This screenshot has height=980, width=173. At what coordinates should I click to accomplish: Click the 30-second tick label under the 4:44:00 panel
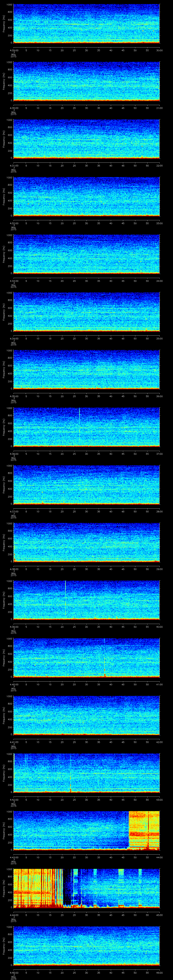tap(86, 915)
